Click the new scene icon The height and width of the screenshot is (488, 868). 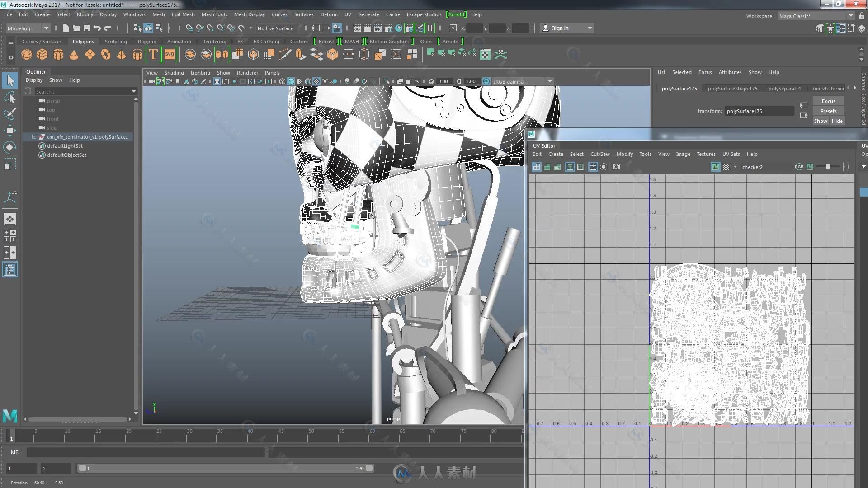pyautogui.click(x=66, y=28)
